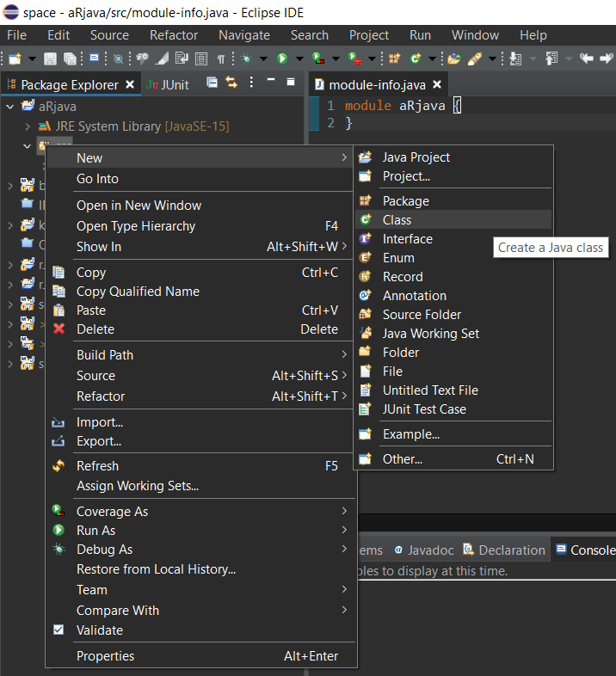616x676 pixels.
Task: Click the New Java Package toolbar icon
Action: click(x=394, y=58)
